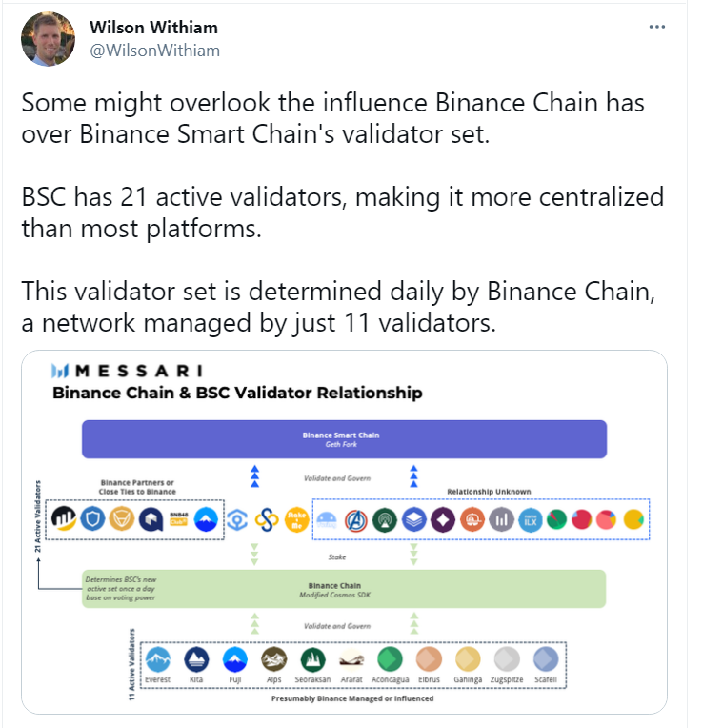Select the orange Elbrus validator icon
Image resolution: width=703 pixels, height=728 pixels.
point(429,659)
